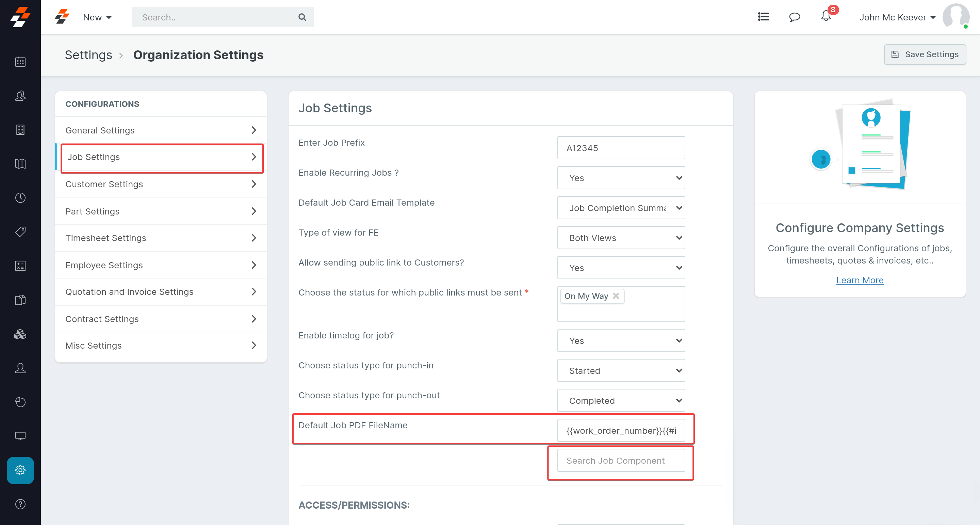Open Enable Recurring Jobs dropdown

621,178
